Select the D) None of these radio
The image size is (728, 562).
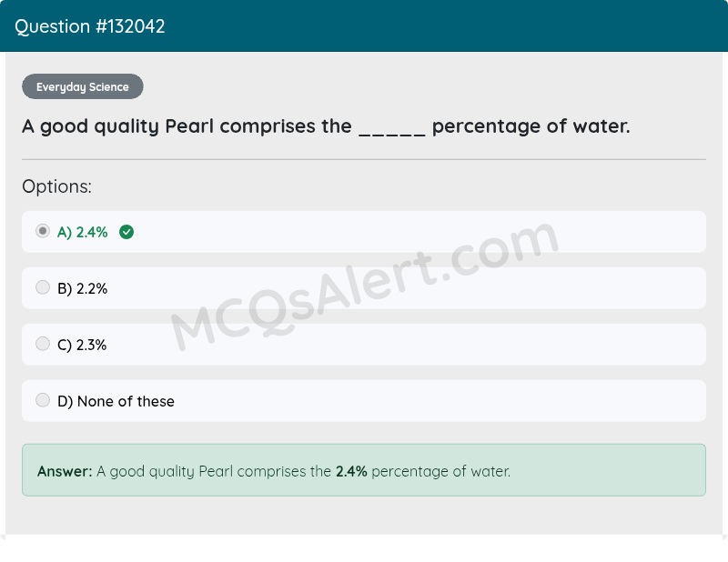point(43,400)
